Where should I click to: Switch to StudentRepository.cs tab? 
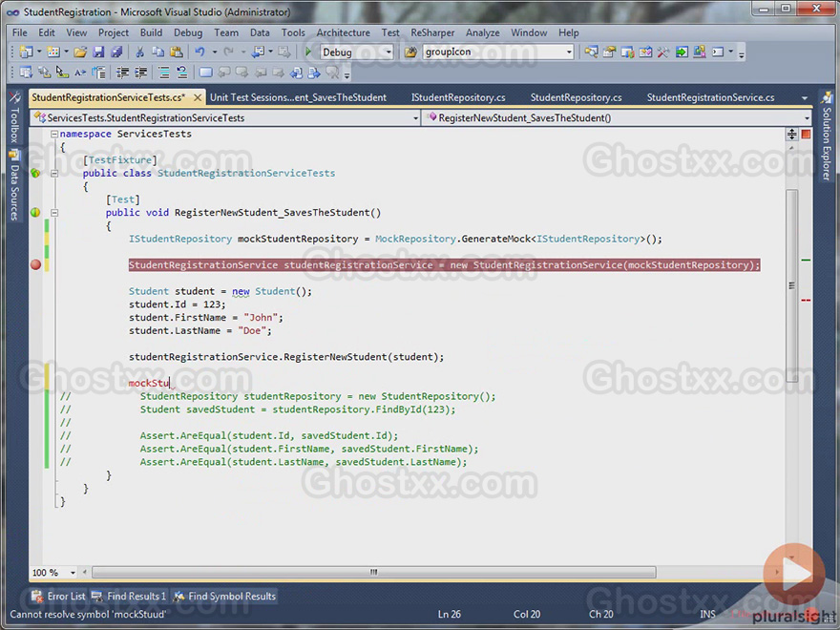pos(576,97)
